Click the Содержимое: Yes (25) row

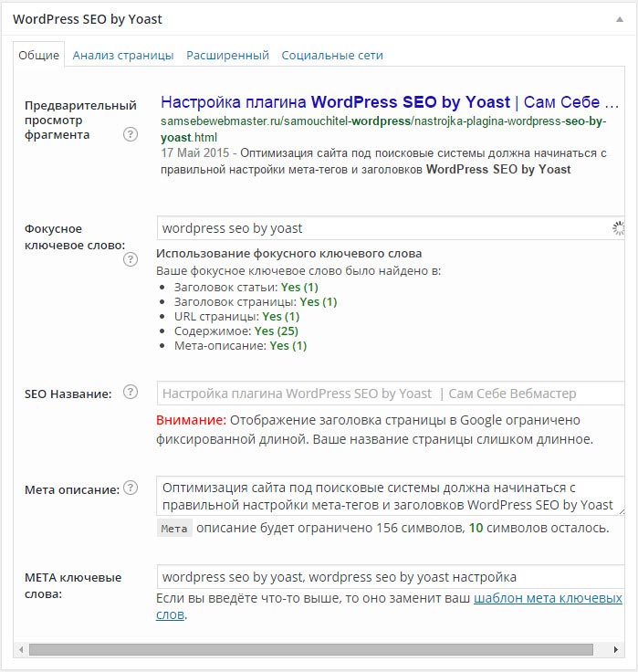tap(236, 331)
